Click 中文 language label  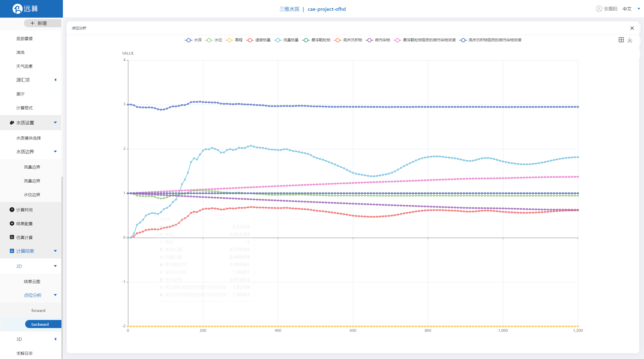click(x=627, y=9)
